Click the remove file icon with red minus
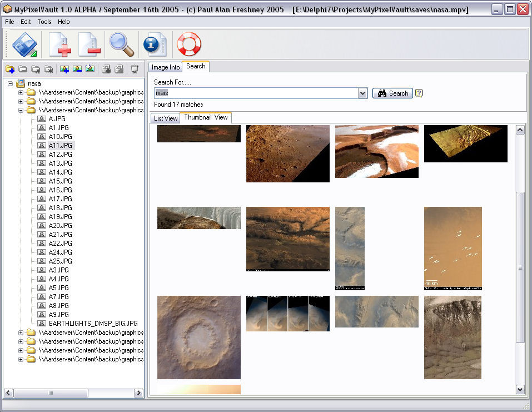The height and width of the screenshot is (412, 532). coord(90,44)
